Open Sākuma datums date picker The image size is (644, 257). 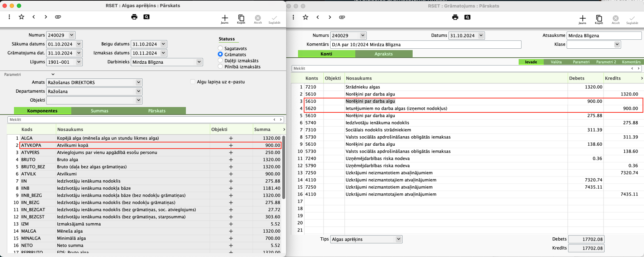point(79,44)
